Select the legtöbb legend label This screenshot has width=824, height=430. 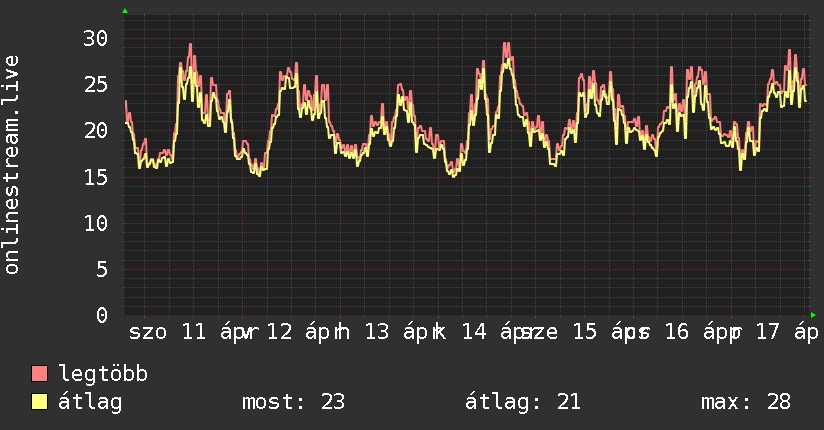click(103, 374)
